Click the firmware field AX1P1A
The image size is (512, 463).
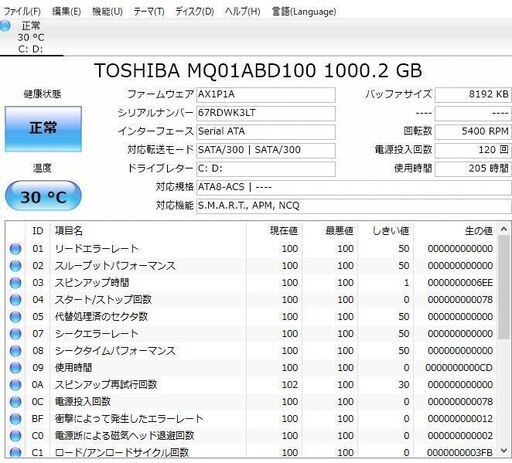pyautogui.click(x=266, y=95)
